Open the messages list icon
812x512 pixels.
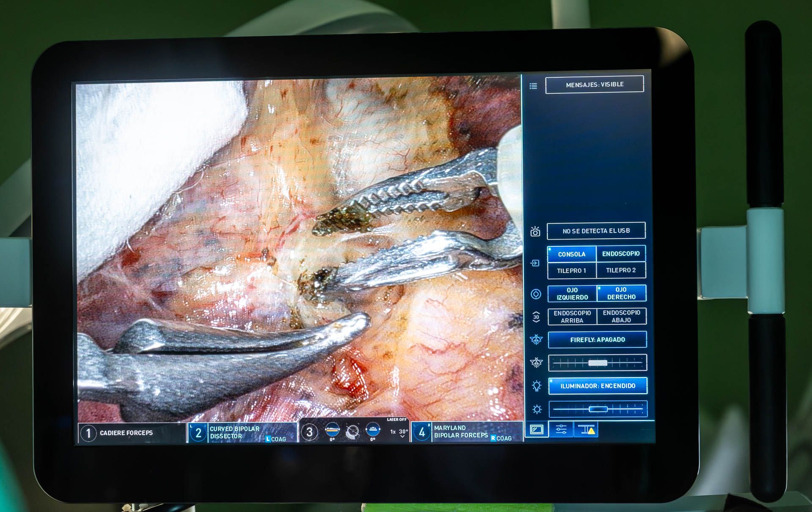coord(534,86)
